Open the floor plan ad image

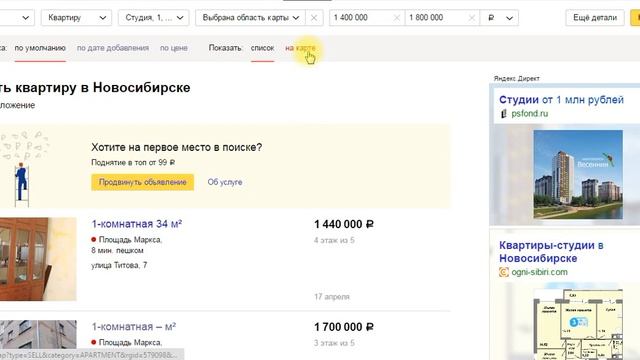(578, 324)
